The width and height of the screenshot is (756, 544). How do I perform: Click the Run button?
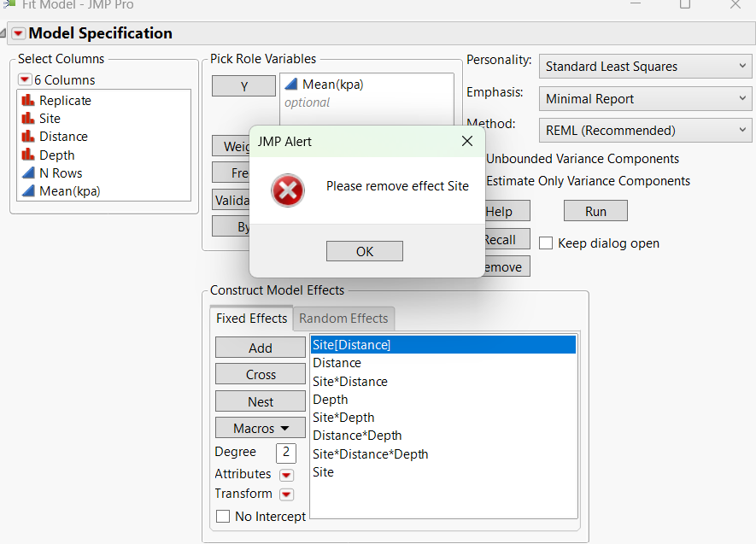pyautogui.click(x=595, y=211)
